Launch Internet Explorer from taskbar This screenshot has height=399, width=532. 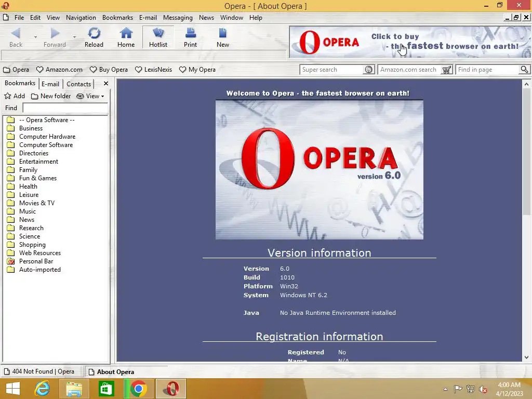coord(42,389)
